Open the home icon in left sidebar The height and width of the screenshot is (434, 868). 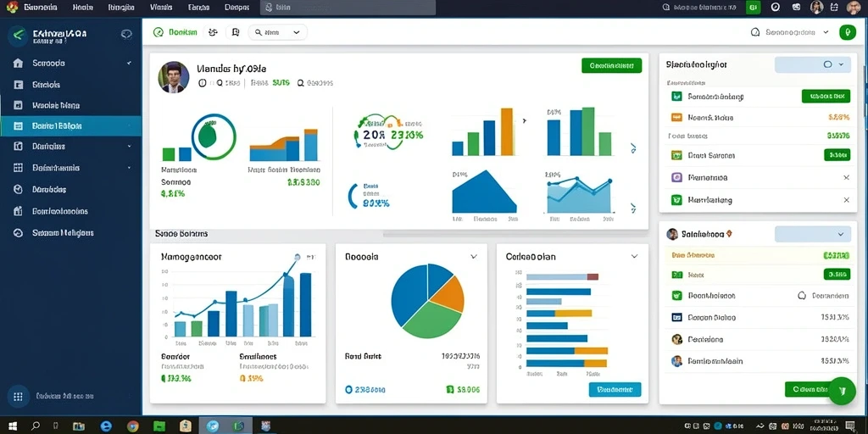click(18, 63)
